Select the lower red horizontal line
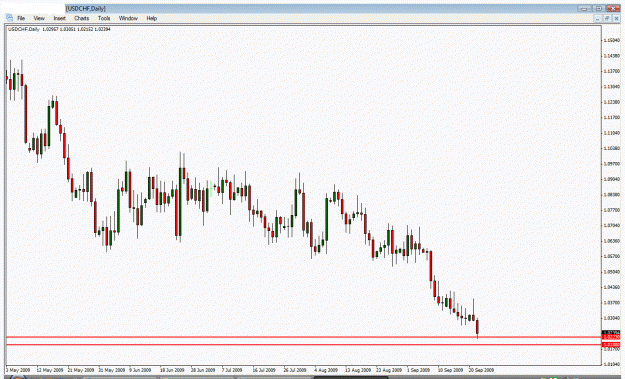The height and width of the screenshot is (379, 625). point(303,344)
